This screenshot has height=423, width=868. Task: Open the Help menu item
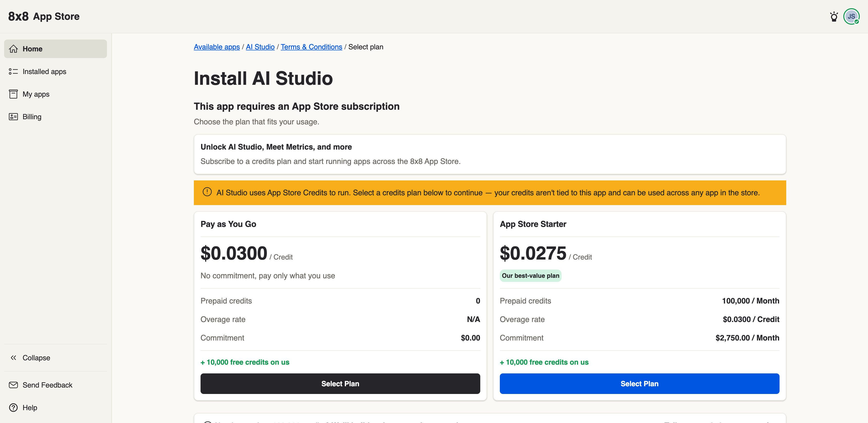[56, 408]
